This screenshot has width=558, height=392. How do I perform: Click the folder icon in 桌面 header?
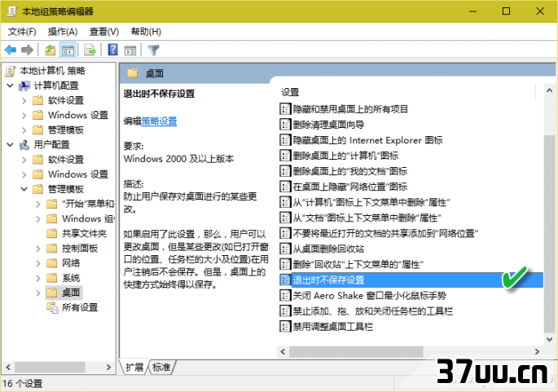tap(133, 73)
